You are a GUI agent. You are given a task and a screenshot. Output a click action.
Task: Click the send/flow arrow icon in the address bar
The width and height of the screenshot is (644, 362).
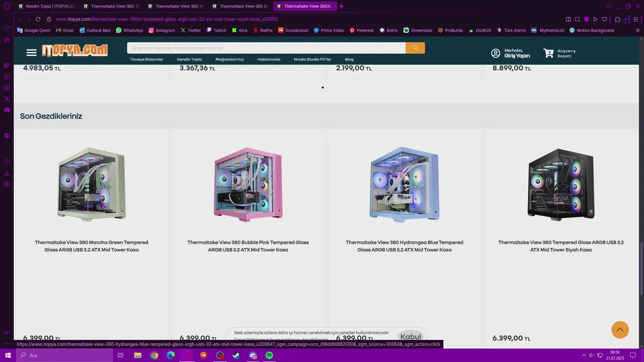[595, 19]
